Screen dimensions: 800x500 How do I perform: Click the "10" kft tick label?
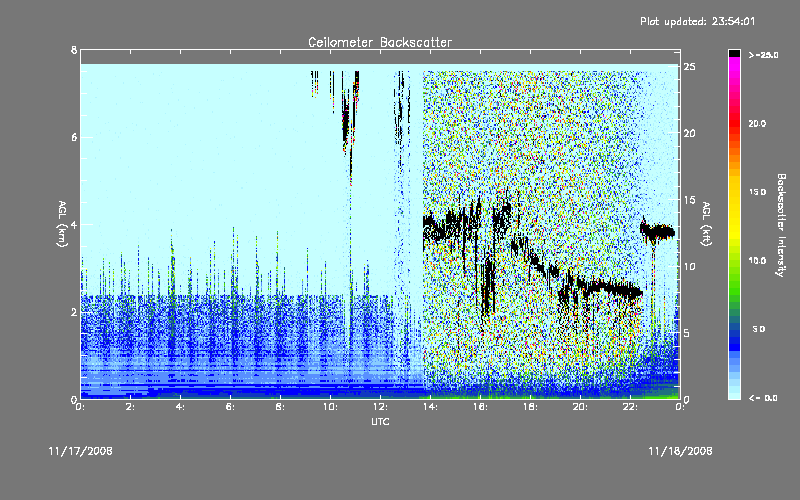coord(690,267)
